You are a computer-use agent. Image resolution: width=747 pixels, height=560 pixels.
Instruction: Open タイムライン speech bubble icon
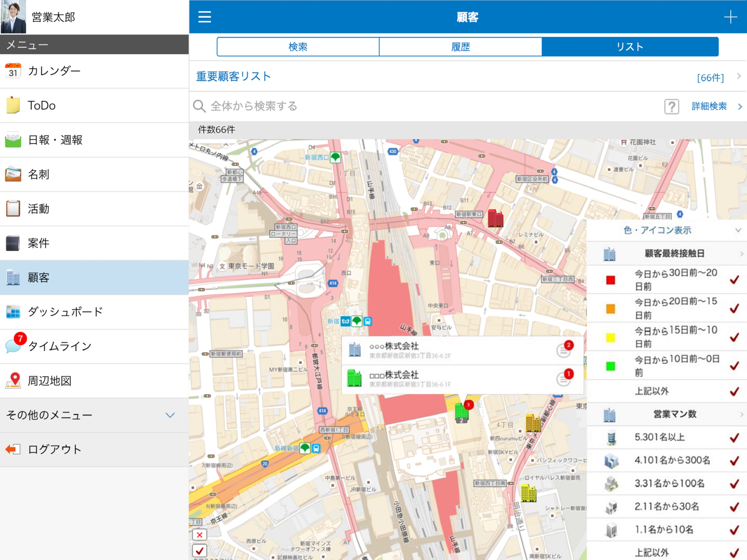point(13,346)
